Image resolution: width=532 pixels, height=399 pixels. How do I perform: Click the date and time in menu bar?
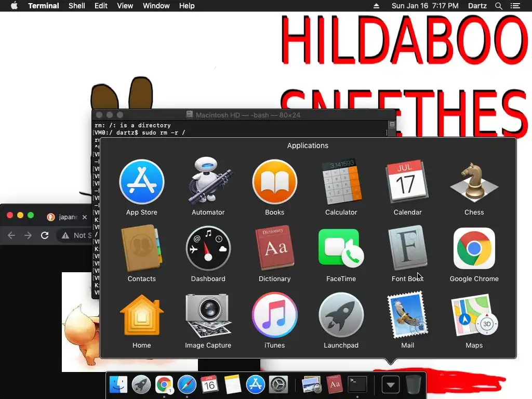tap(425, 6)
